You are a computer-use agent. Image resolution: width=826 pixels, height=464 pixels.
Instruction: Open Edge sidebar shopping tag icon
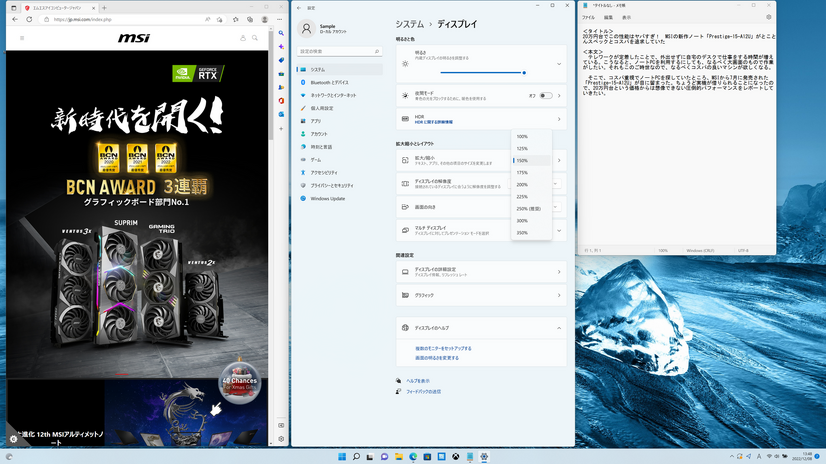[x=281, y=60]
